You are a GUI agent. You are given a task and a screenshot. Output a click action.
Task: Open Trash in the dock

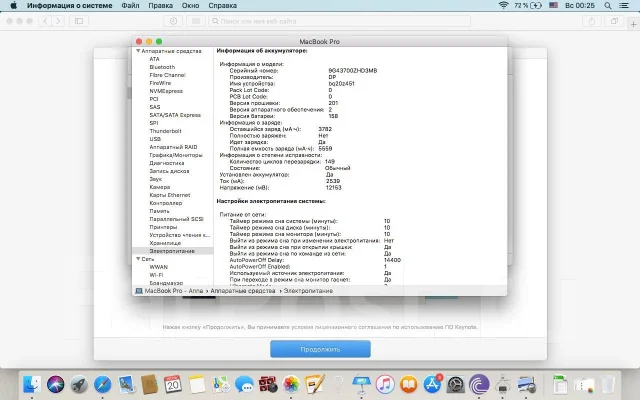pos(607,384)
